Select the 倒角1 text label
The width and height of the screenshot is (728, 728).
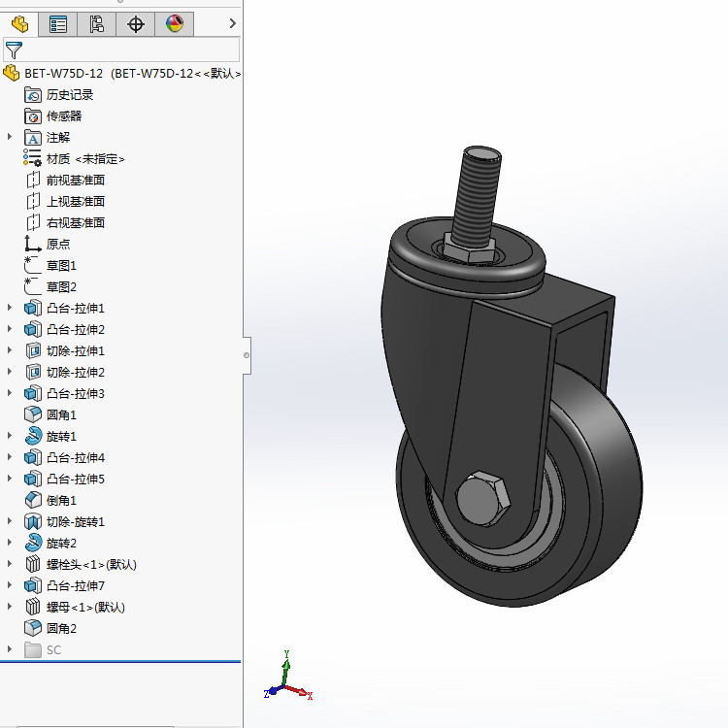61,501
